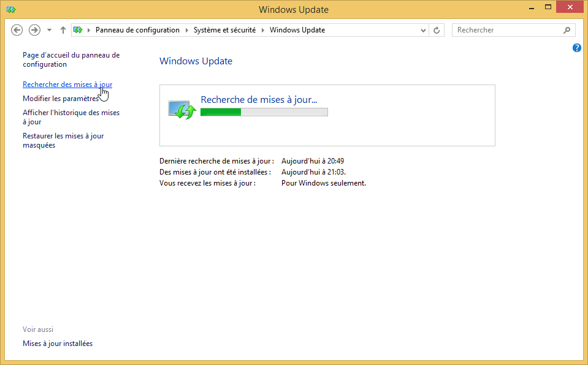This screenshot has height=365, width=588.
Task: Click label Vous recevez les mises à jour
Action: 207,183
